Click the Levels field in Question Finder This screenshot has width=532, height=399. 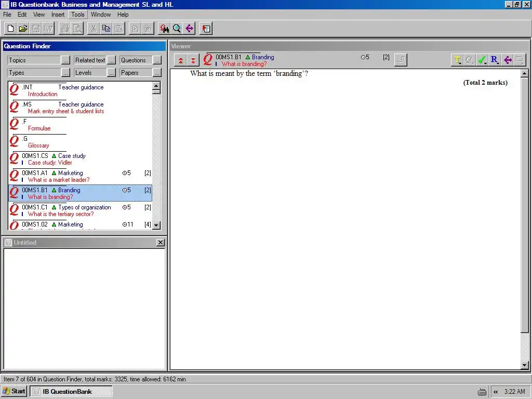point(90,73)
